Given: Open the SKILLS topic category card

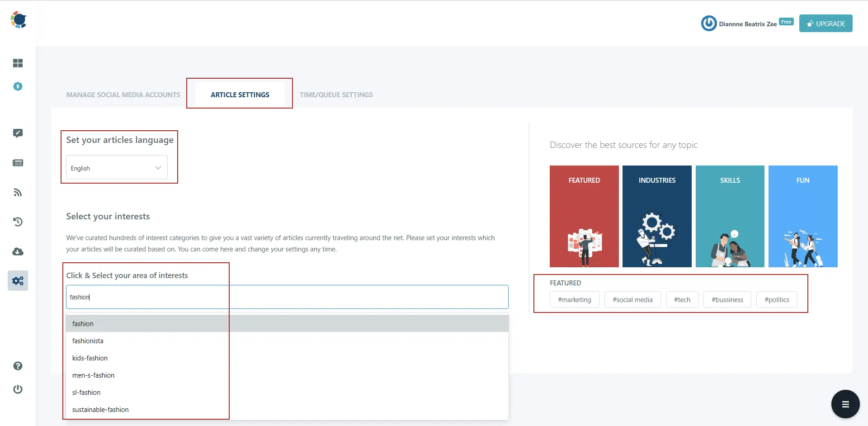Looking at the screenshot, I should 730,216.
